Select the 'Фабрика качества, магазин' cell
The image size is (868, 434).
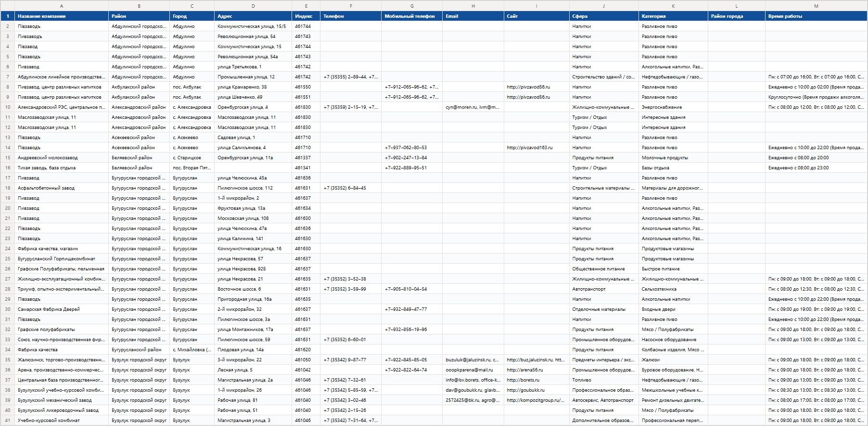coord(62,249)
